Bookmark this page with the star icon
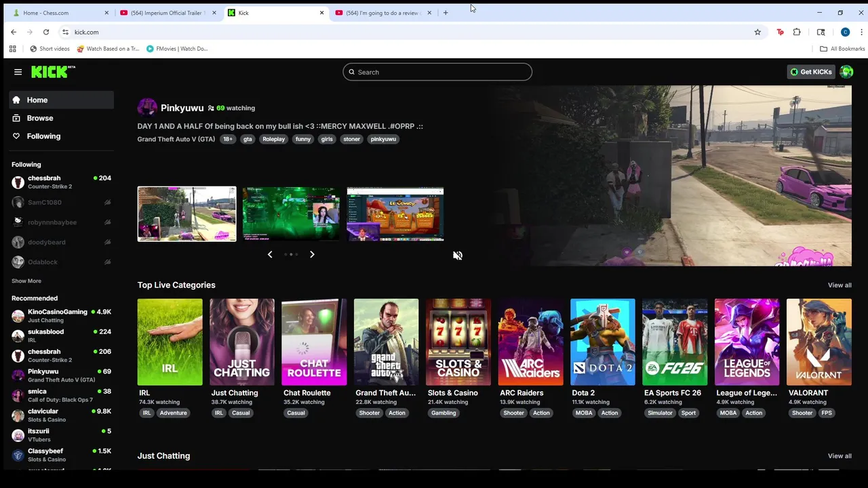Image resolution: width=868 pixels, height=488 pixels. coord(757,32)
